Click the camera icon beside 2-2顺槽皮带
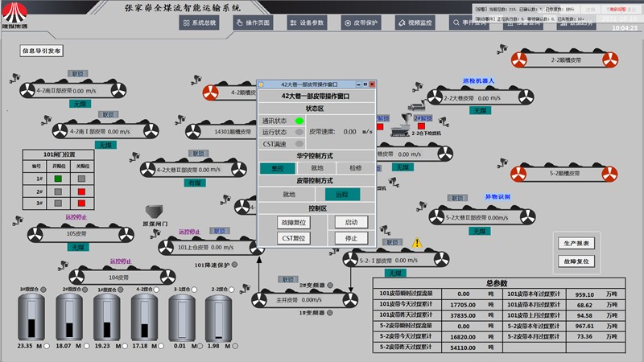 pos(502,49)
